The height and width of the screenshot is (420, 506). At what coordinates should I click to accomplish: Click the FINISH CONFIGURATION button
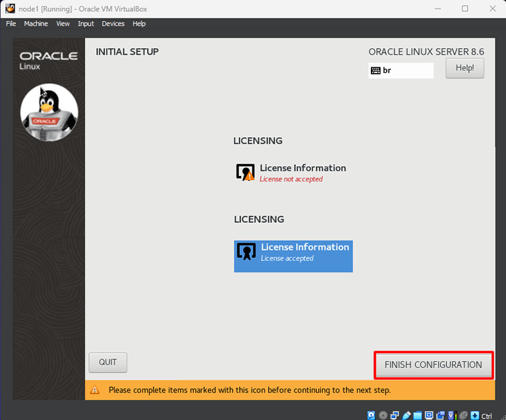(x=434, y=365)
